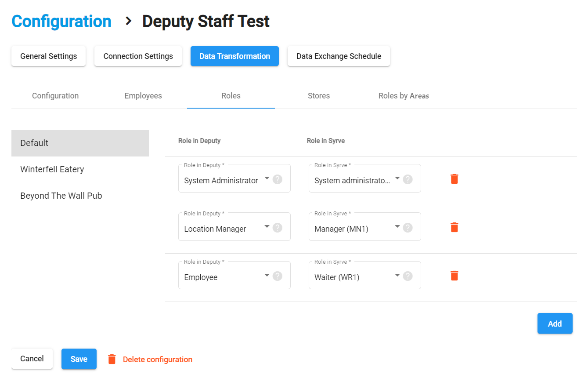
Task: Show help for Manager (MN1) Syrve role
Action: (408, 228)
